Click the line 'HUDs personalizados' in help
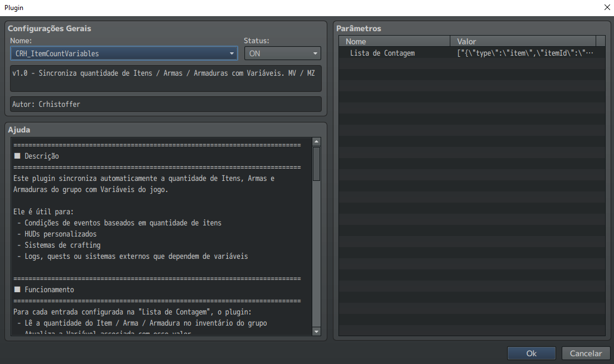 [60, 234]
